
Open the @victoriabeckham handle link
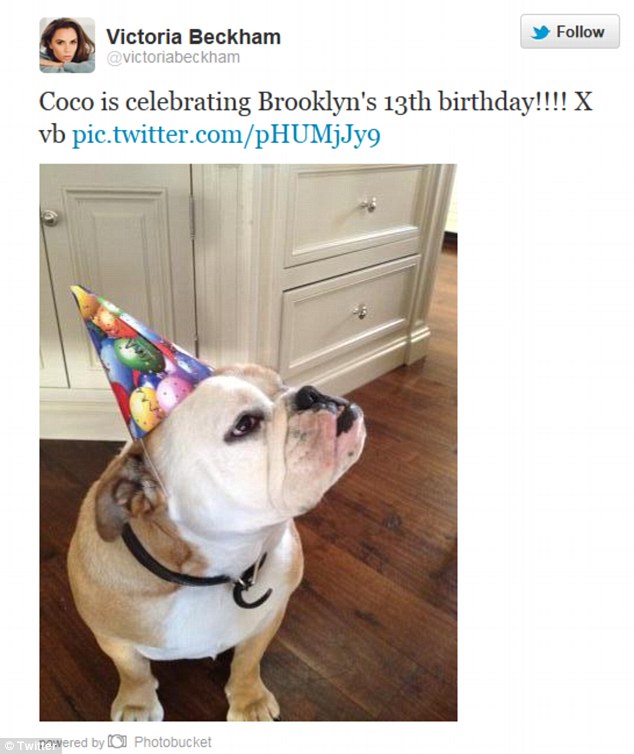tap(173, 57)
